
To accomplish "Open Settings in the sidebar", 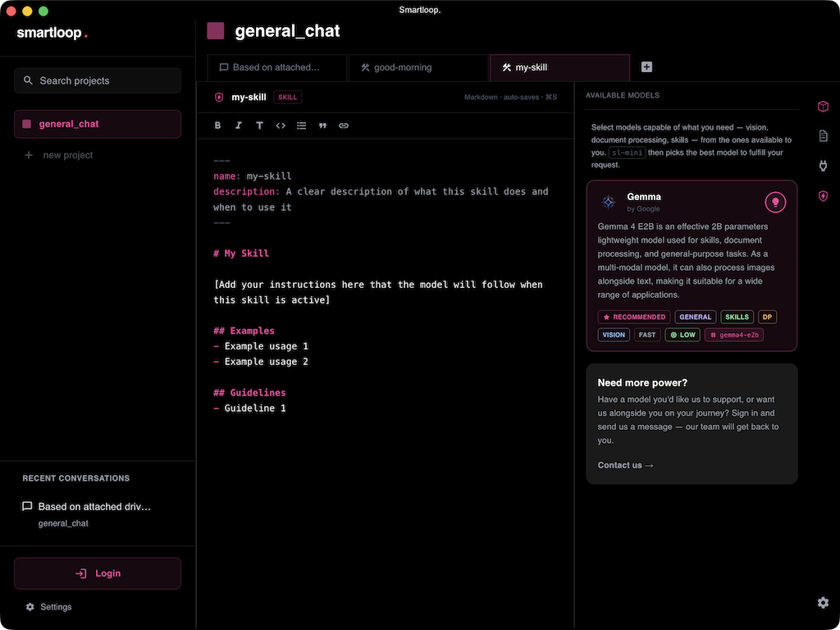I will (48, 606).
